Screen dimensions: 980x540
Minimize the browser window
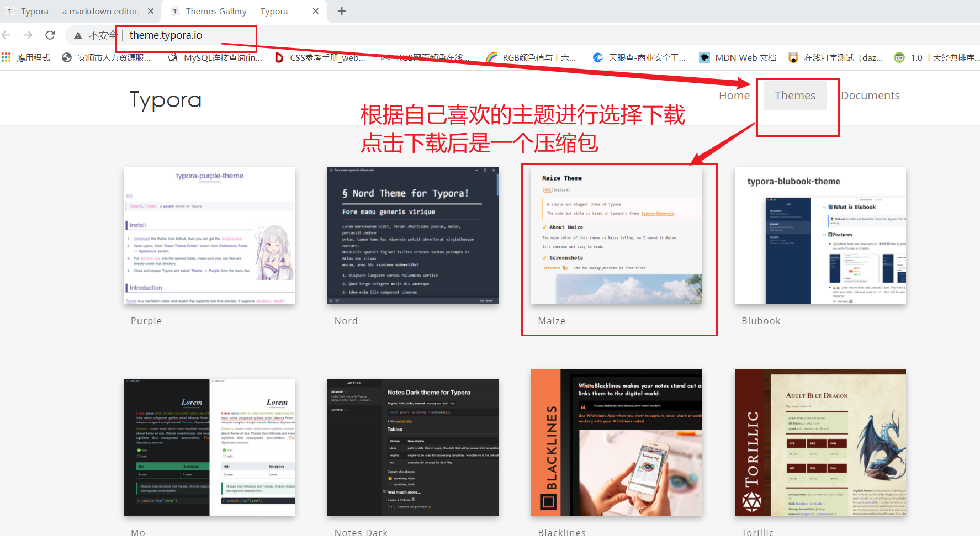[x=972, y=9]
